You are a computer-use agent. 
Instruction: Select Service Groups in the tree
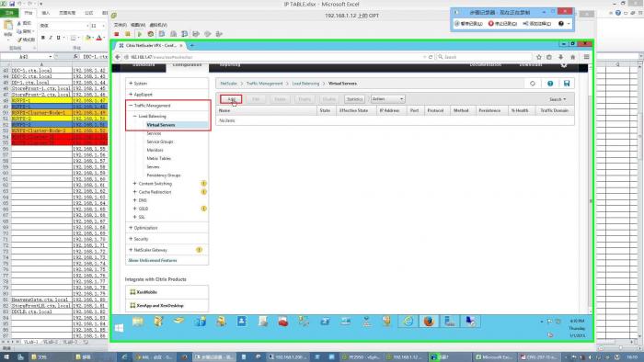(160, 141)
